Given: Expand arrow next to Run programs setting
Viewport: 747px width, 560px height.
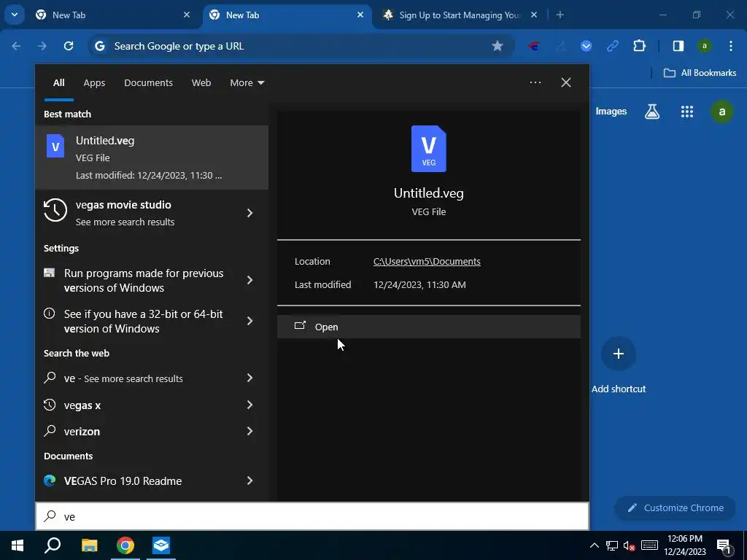Looking at the screenshot, I should click(249, 280).
